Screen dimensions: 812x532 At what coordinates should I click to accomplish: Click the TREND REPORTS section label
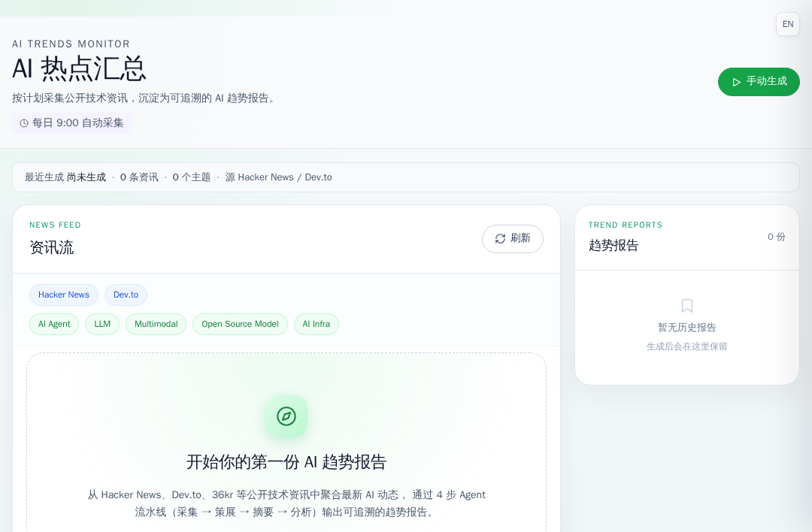pyautogui.click(x=625, y=225)
